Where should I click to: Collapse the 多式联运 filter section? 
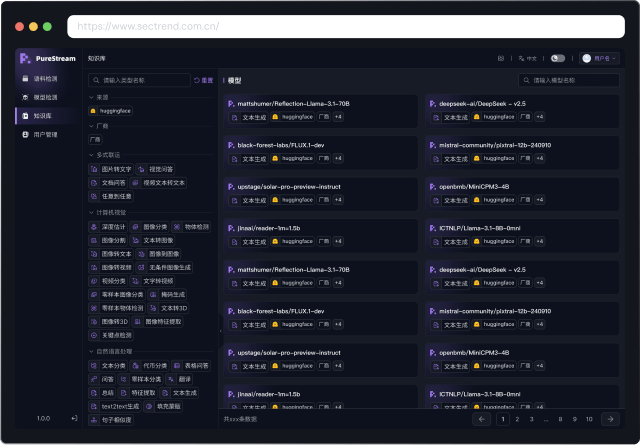pos(90,155)
